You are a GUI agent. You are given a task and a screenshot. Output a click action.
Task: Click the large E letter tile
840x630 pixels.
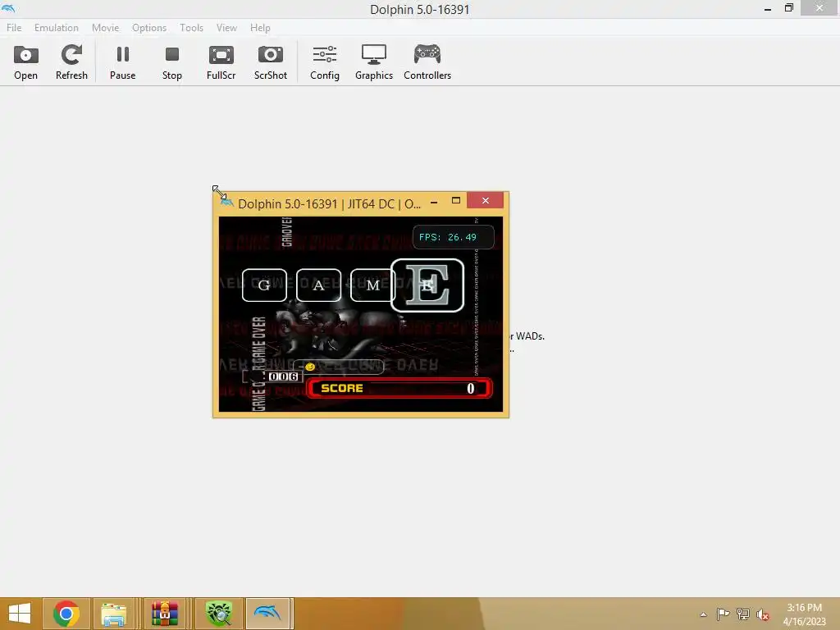pyautogui.click(x=427, y=285)
